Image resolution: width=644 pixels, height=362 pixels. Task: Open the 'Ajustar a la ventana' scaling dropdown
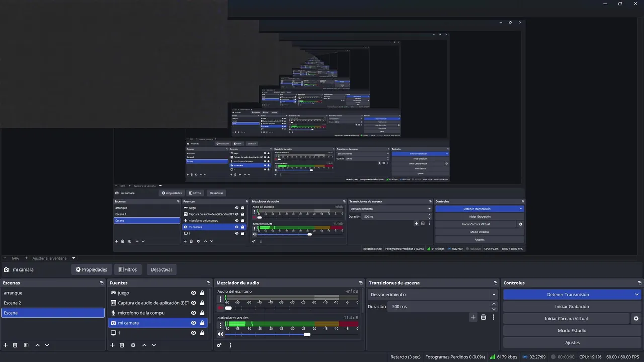54,258
